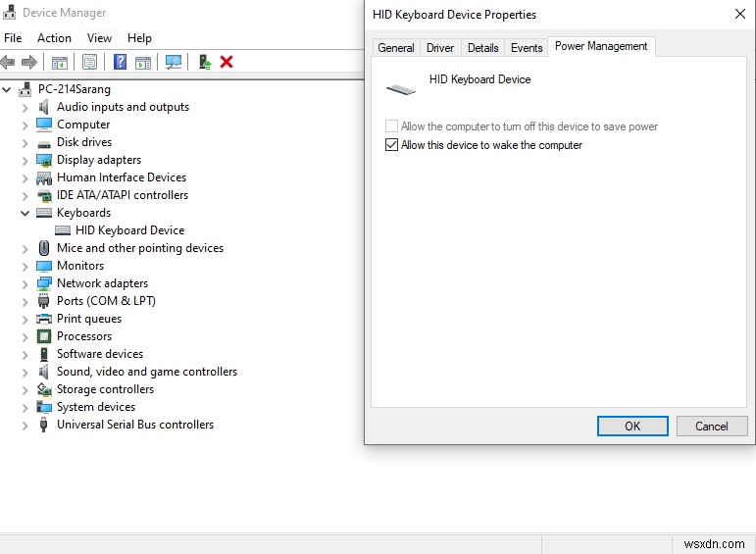Click the Storage controllers icon
The image size is (756, 554).
click(x=44, y=389)
